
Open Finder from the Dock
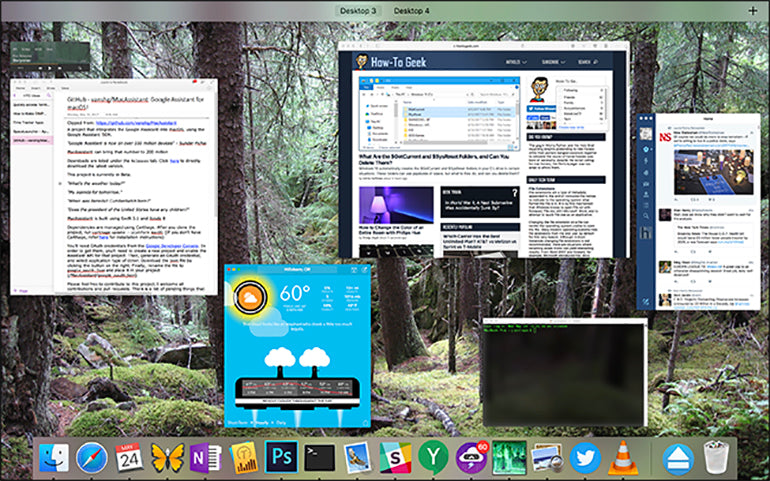pyautogui.click(x=53, y=458)
